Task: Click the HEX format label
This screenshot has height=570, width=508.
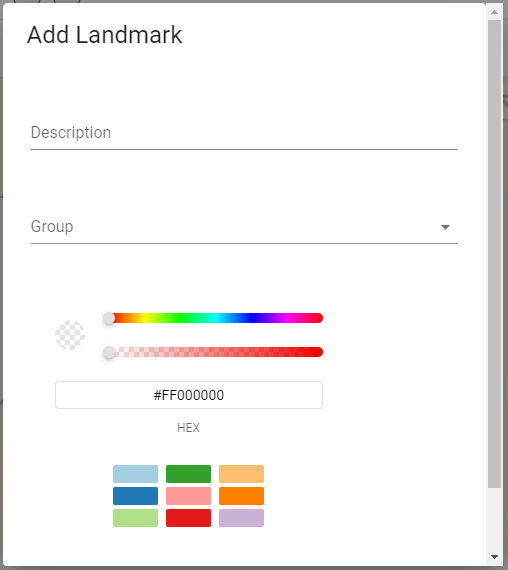Action: [188, 428]
